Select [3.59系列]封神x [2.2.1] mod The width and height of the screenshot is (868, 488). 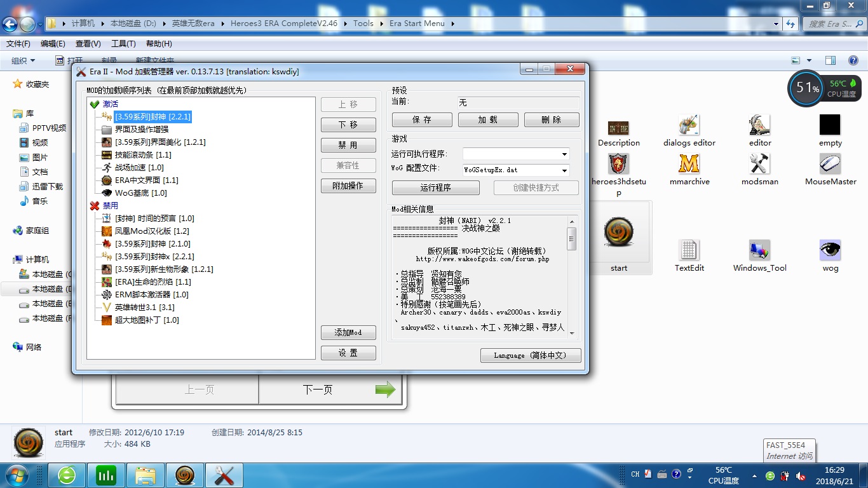(154, 256)
